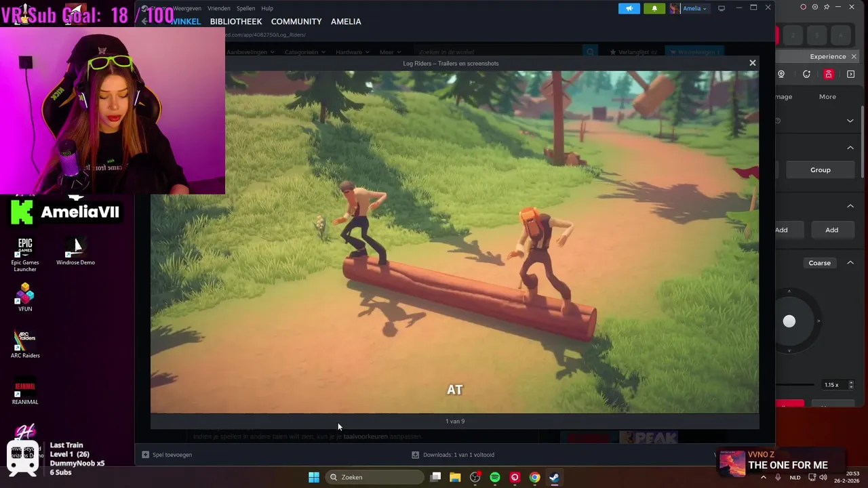This screenshot has height=488, width=868.
Task: Go to the COMMUNITY tab
Action: pos(296,22)
